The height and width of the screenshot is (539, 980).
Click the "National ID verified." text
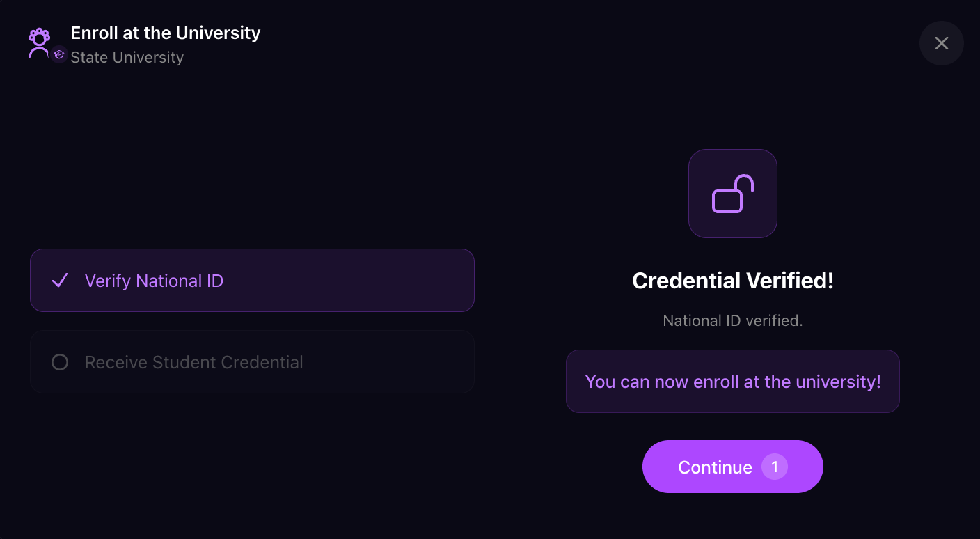pos(733,320)
